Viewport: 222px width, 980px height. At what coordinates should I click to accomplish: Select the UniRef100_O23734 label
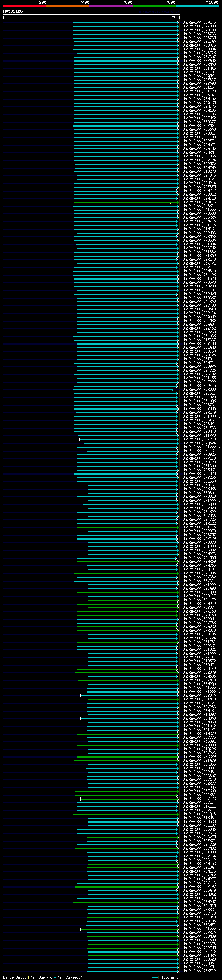coord(199,405)
